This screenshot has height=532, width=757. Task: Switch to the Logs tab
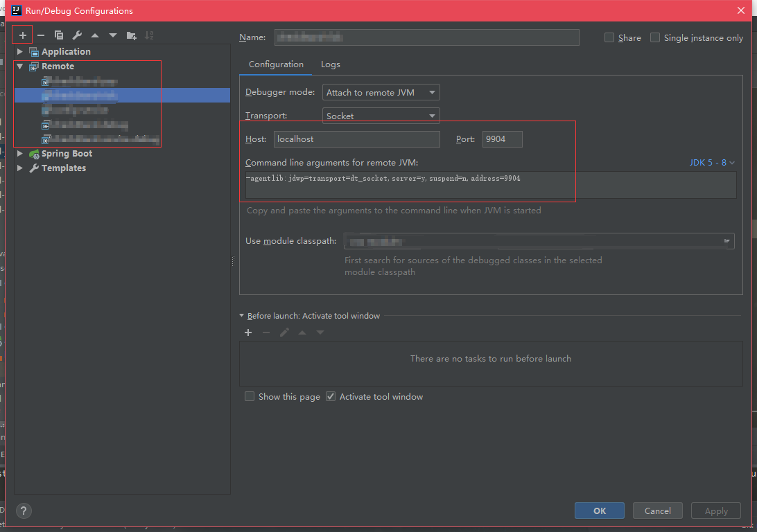[x=331, y=64]
